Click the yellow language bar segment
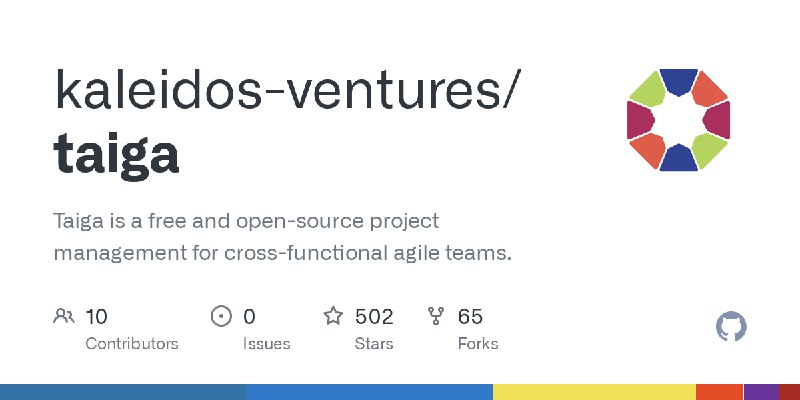Image resolution: width=800 pixels, height=400 pixels. tap(594, 392)
